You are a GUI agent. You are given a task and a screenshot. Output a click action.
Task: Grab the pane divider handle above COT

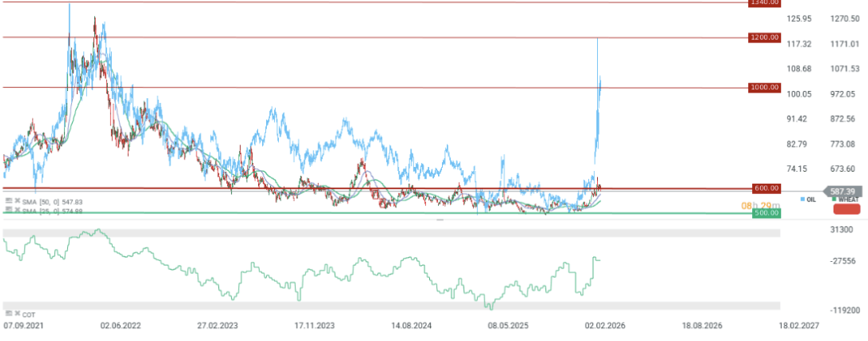click(x=439, y=219)
